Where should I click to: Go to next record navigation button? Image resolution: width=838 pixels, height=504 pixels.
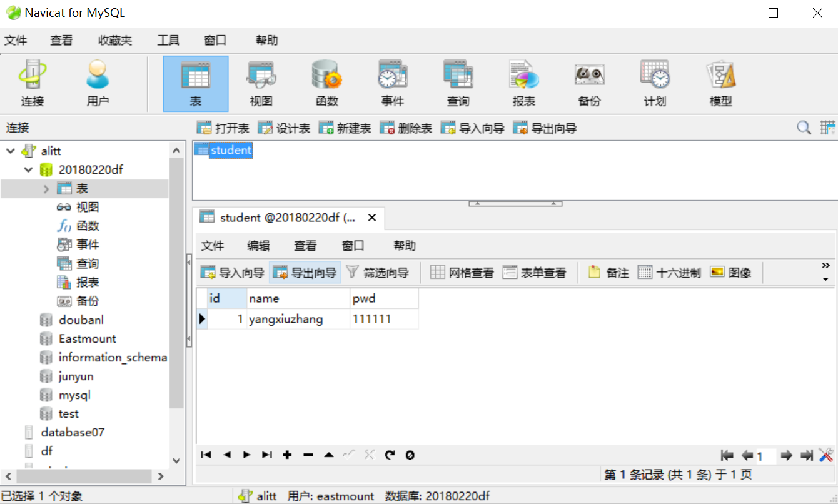tap(247, 455)
